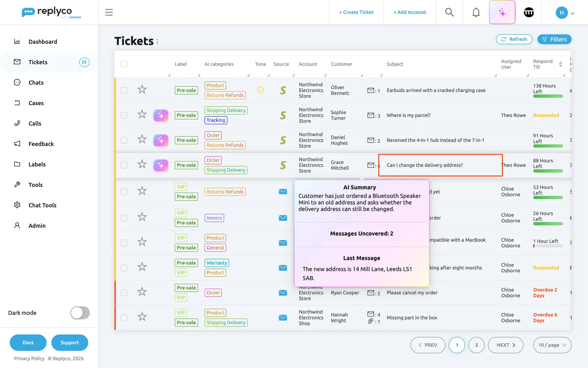
Task: Expand the user profile H dropdown
Action: pyautogui.click(x=565, y=13)
